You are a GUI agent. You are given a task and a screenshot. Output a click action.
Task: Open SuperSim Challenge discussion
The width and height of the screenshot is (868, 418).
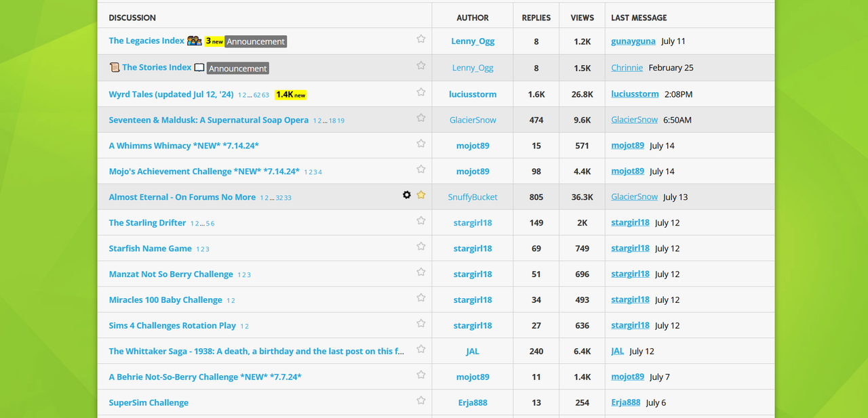(x=149, y=402)
